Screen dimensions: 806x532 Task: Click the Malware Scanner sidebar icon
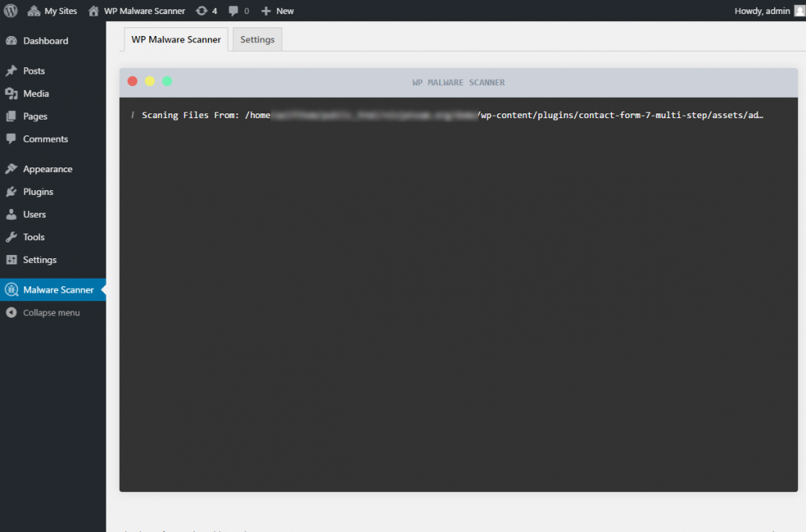[x=11, y=290]
